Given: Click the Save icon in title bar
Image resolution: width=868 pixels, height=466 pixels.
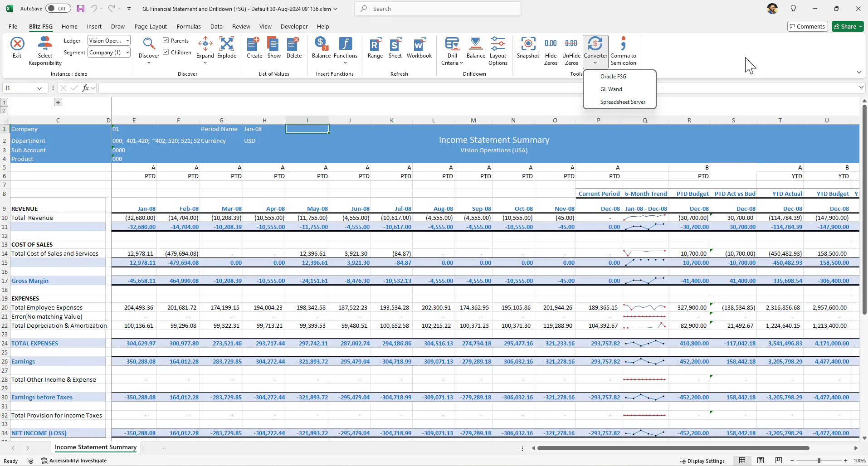Looking at the screenshot, I should [81, 9].
